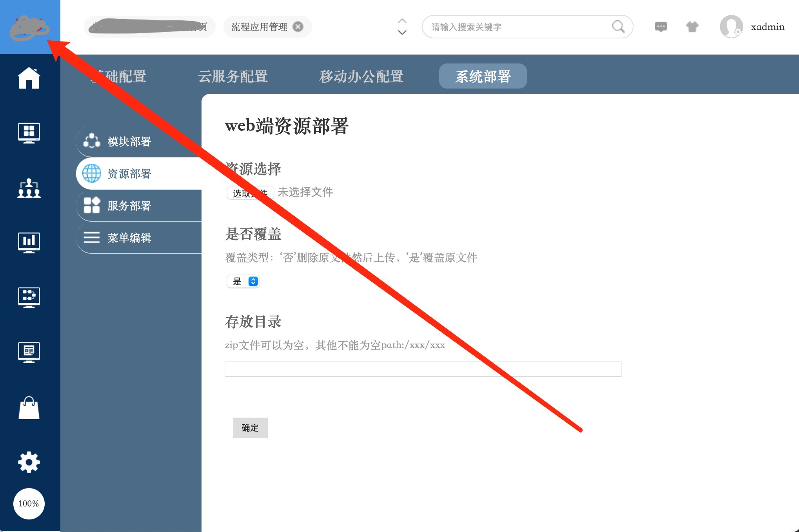Click the grid dashboard monitor sidebar icon
The width and height of the screenshot is (799, 532).
click(x=29, y=133)
